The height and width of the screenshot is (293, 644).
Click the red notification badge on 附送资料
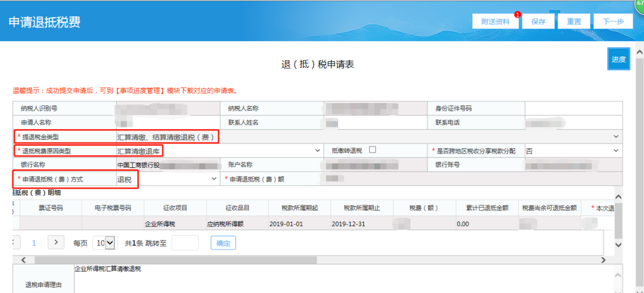click(x=518, y=14)
